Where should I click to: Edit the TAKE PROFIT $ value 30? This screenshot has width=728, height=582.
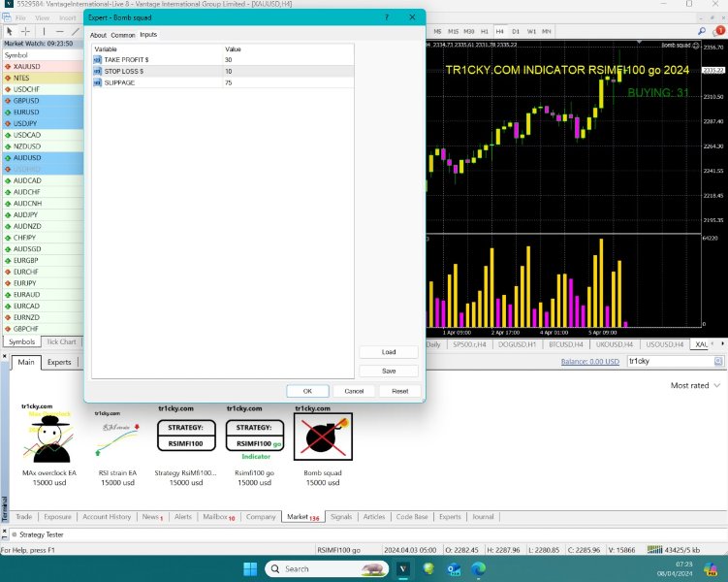tap(288, 59)
